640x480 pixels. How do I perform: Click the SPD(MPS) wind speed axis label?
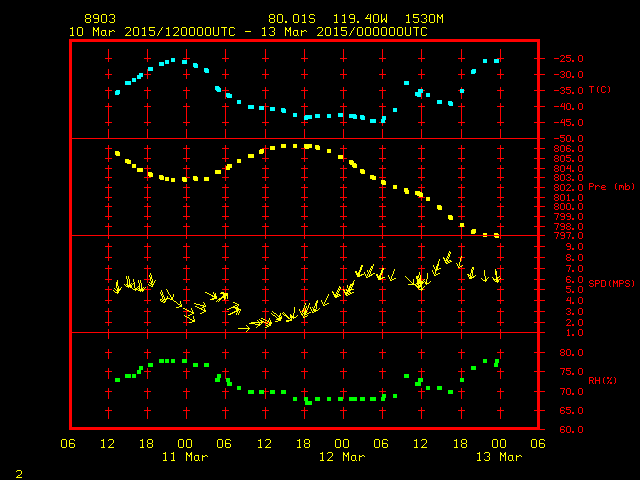coord(611,283)
